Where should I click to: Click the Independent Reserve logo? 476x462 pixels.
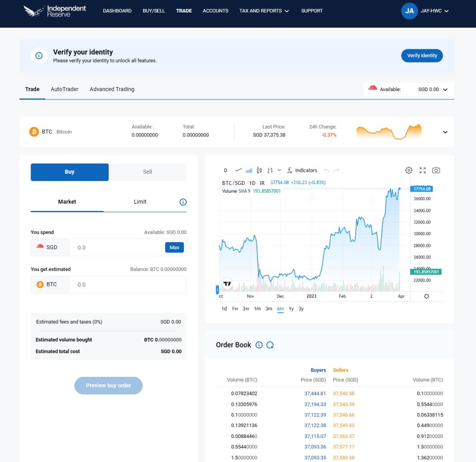(55, 11)
